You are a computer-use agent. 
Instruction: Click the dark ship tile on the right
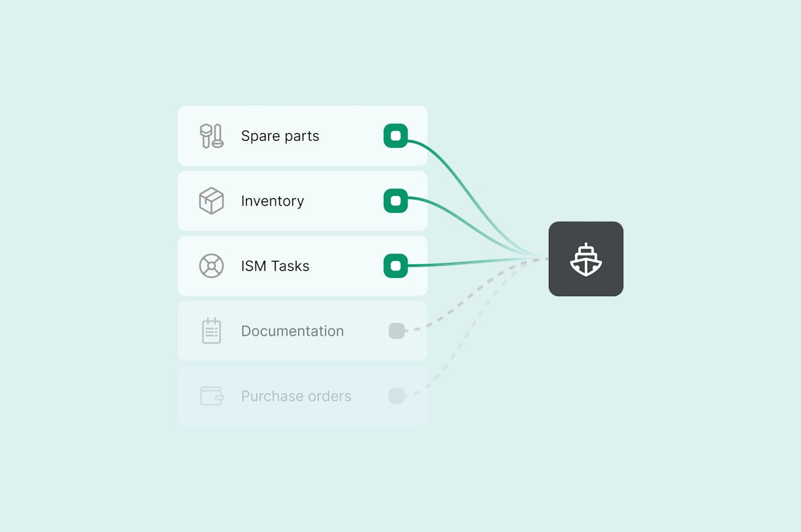(x=586, y=258)
